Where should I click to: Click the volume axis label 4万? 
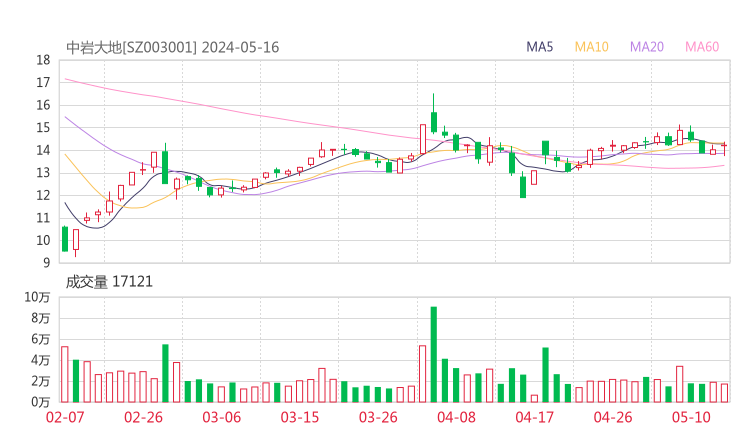coord(41,361)
